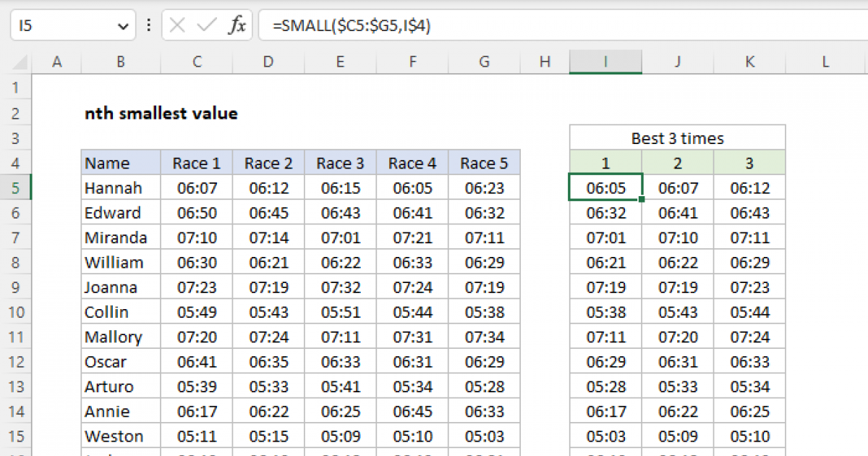Image resolution: width=868 pixels, height=456 pixels.
Task: Click the formula bar options dots
Action: tap(149, 26)
